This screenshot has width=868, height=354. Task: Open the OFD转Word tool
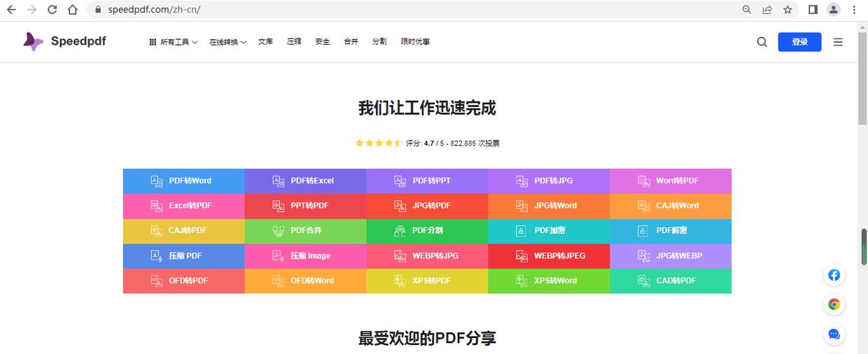[305, 281]
